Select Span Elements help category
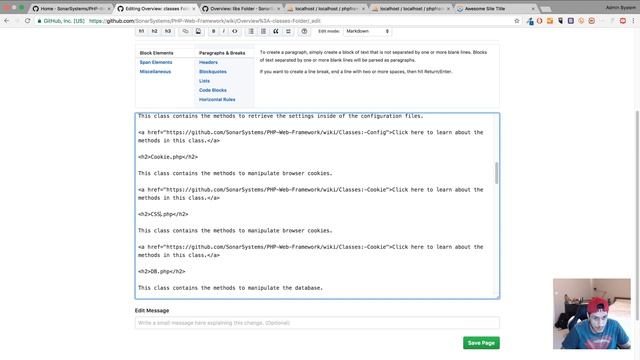Viewport: 640px width, 360px height. [x=156, y=62]
